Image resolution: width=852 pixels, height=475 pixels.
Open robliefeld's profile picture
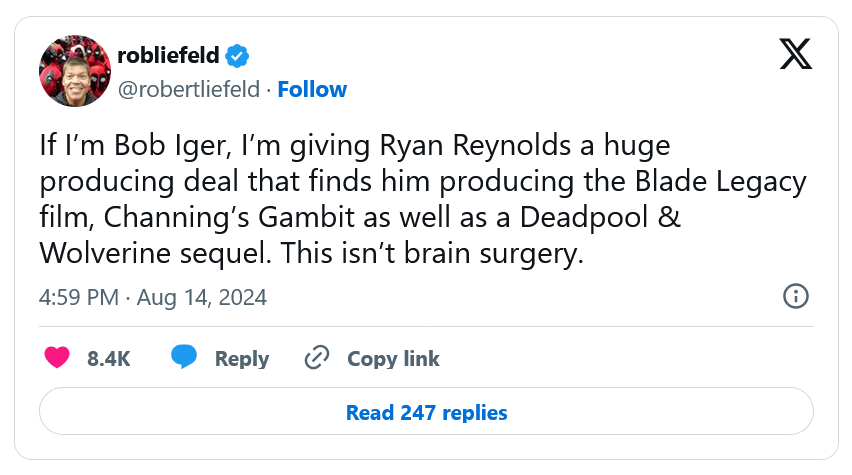coord(75,71)
